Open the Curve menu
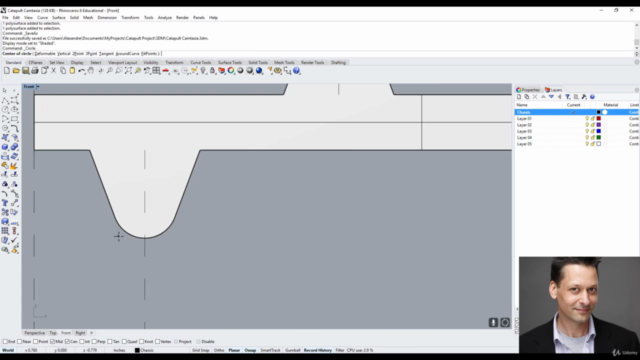This screenshot has height=360, width=640. 42,18
